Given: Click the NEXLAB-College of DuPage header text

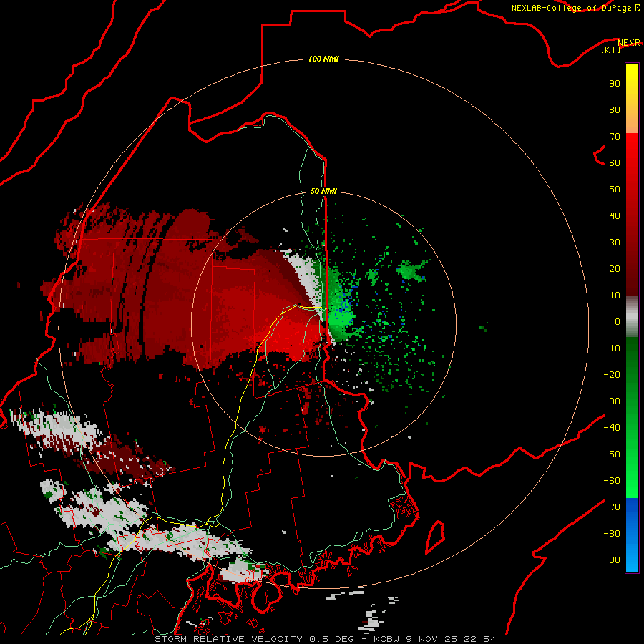Looking at the screenshot, I should coord(575,8).
